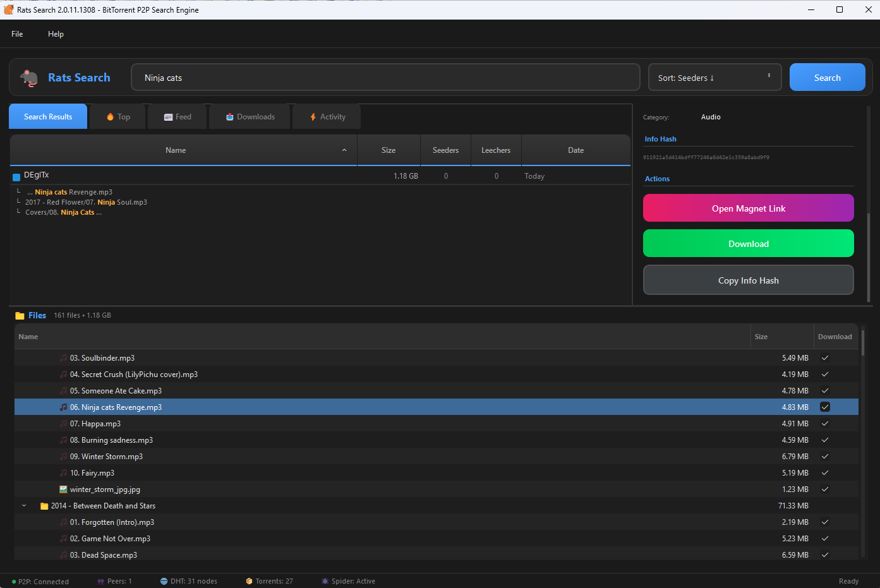Click the music icon for 09. Winter Storm.mp3
The image size is (880, 588).
[63, 457]
